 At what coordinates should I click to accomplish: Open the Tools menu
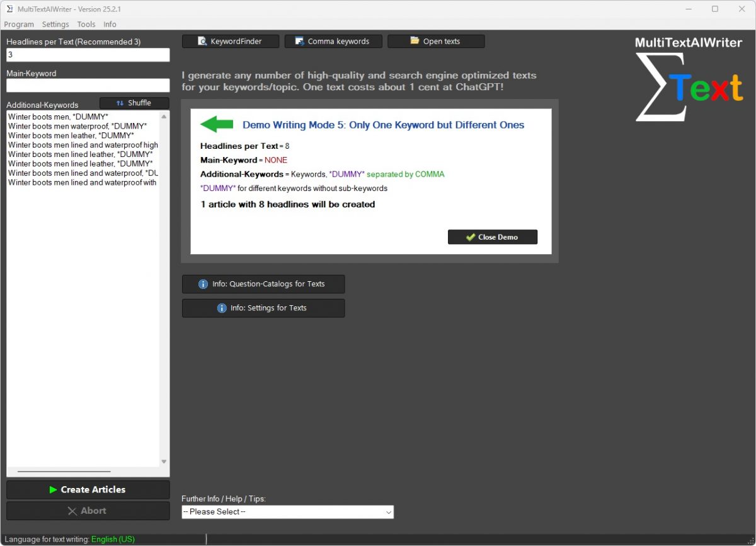[x=86, y=25]
